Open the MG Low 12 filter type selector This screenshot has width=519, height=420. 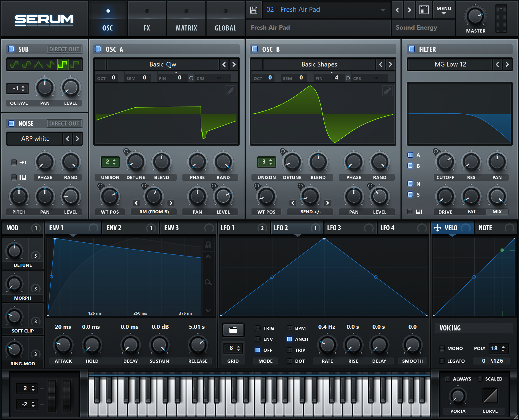(450, 64)
